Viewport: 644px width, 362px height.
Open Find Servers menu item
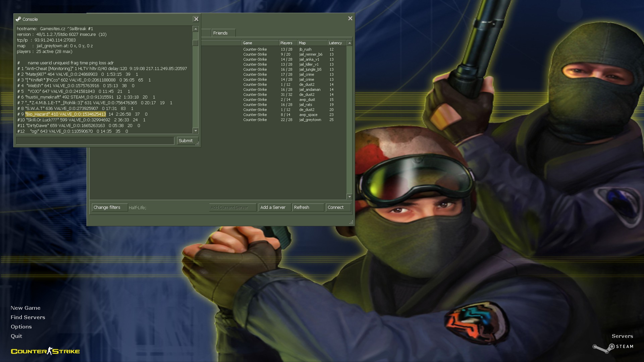pos(28,317)
